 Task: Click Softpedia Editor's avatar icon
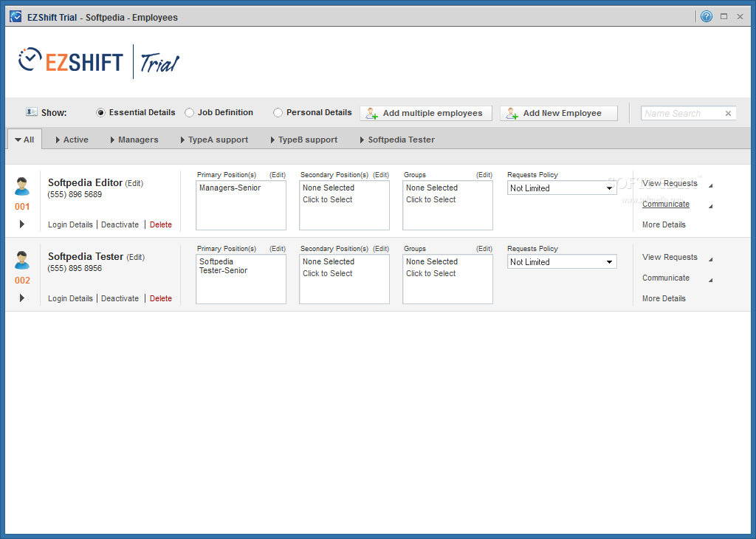22,187
